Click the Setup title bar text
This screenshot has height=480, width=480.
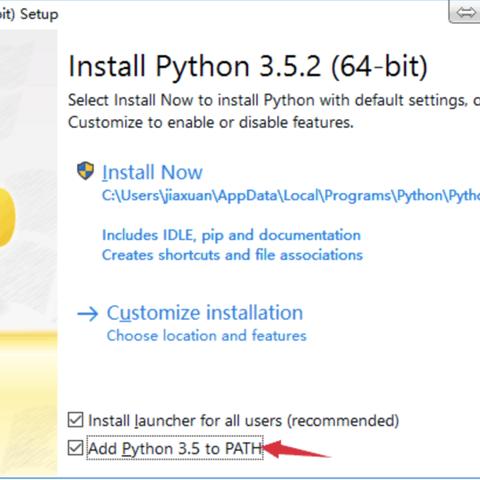[x=29, y=14]
